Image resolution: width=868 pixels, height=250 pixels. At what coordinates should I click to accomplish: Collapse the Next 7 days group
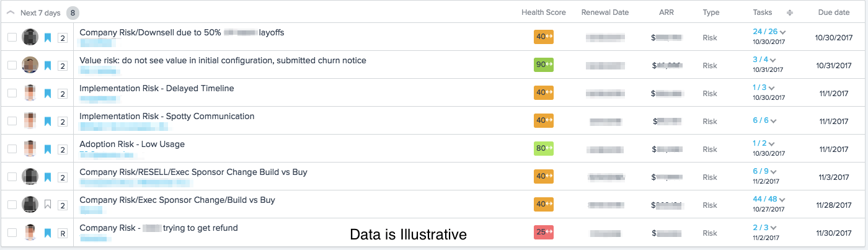11,12
